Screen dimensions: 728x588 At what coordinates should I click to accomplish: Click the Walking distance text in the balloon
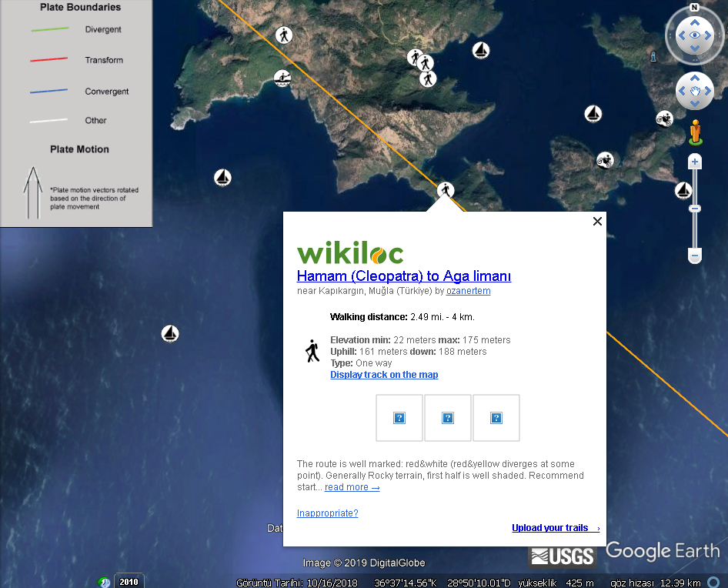[402, 317]
